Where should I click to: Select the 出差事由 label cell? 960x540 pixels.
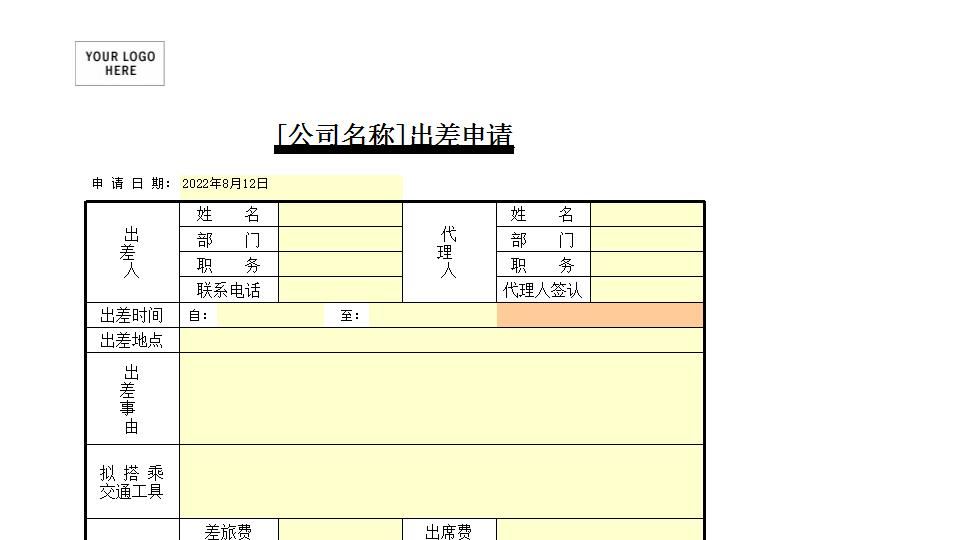tap(133, 399)
